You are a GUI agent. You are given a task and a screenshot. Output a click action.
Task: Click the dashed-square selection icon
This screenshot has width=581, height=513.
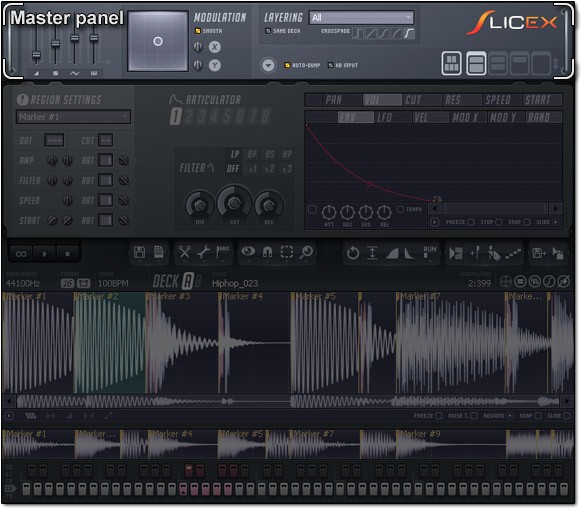(286, 252)
